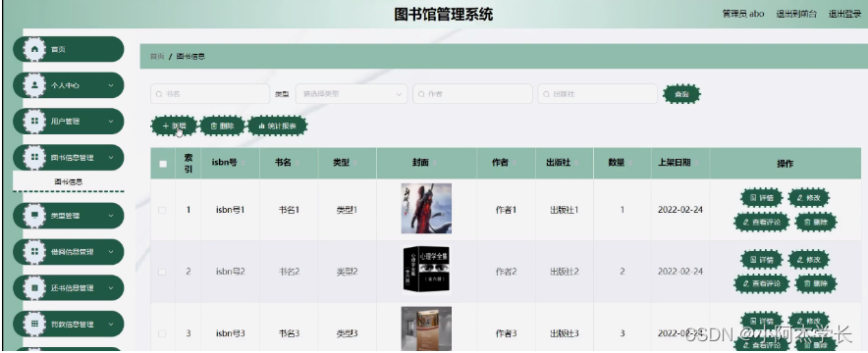Image resolution: width=868 pixels, height=353 pixels.
Task: Click the icon beside 还书信息管理
Action: point(35,288)
